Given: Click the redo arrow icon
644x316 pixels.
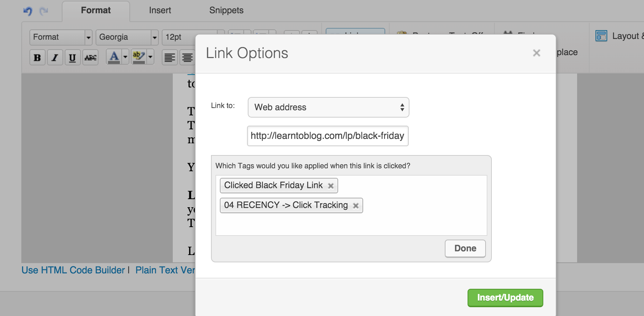Looking at the screenshot, I should 44,11.
